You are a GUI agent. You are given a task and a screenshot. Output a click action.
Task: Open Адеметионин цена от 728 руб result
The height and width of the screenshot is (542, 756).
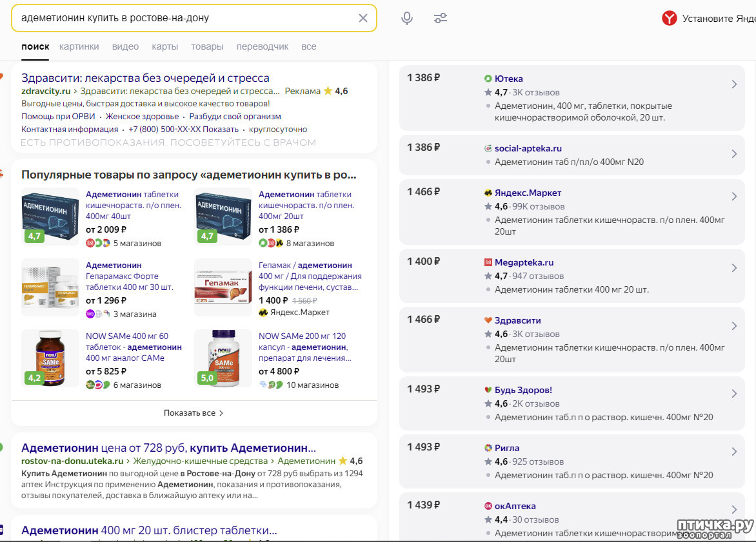[168, 448]
